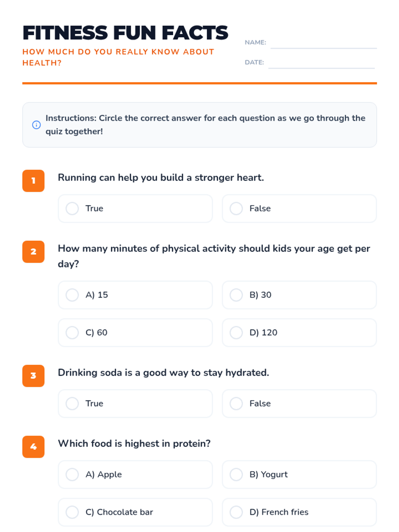Image resolution: width=399 pixels, height=532 pixels.
Task: Click the info icon beside Instructions
Action: coord(36,125)
